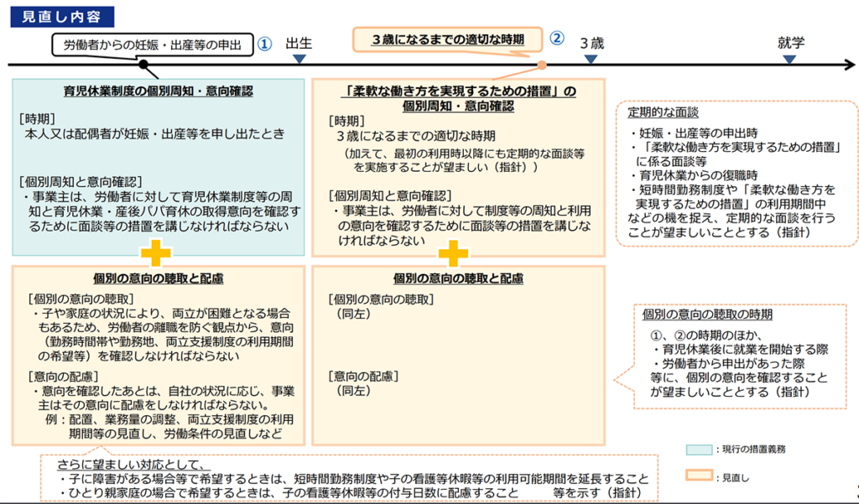Viewport: 859px width, 504px height.
Task: Click the 育児休業制度の個別周知・意向確認 heading
Action: [158, 91]
